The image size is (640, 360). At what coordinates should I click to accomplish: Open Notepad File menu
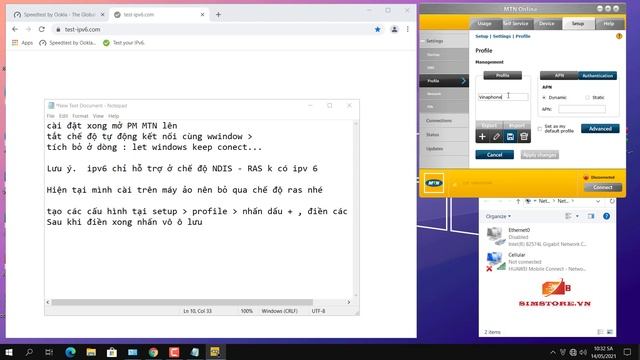click(51, 116)
